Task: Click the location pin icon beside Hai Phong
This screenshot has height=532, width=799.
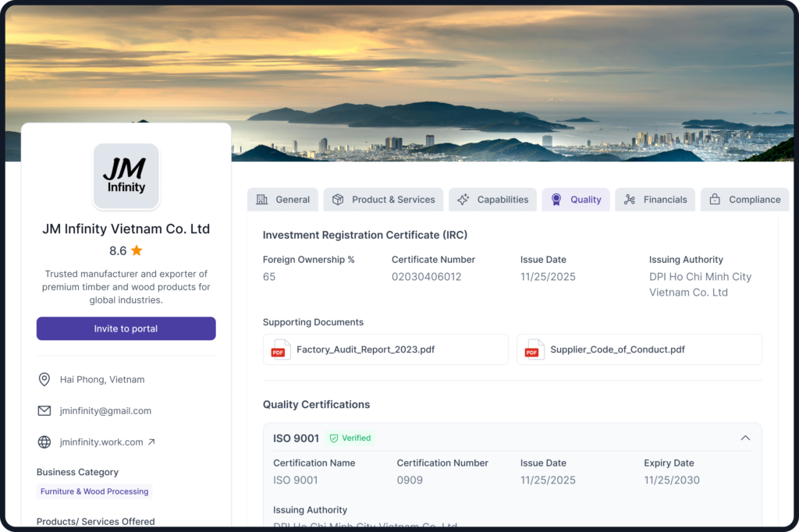Action: tap(44, 380)
